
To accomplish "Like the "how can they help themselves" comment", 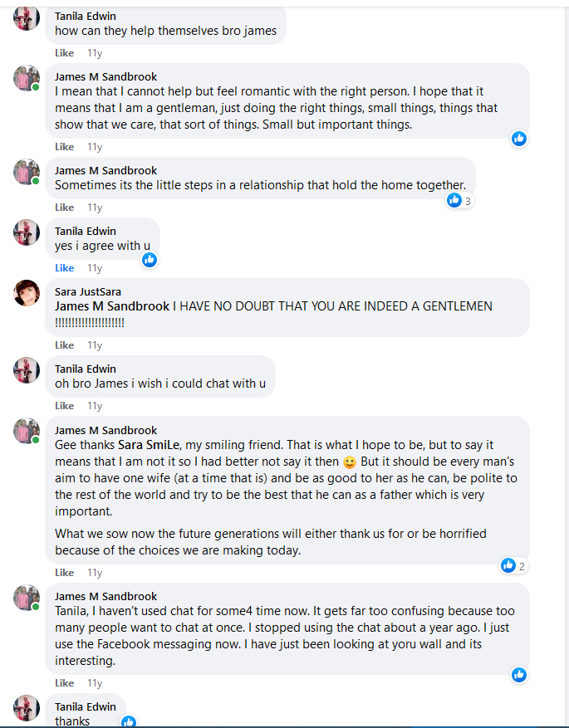I will (64, 53).
